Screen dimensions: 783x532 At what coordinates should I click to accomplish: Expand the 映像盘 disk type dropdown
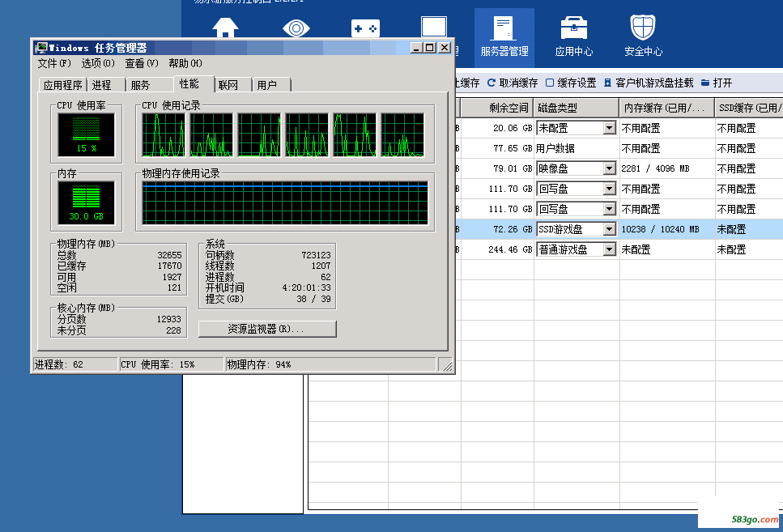click(609, 169)
